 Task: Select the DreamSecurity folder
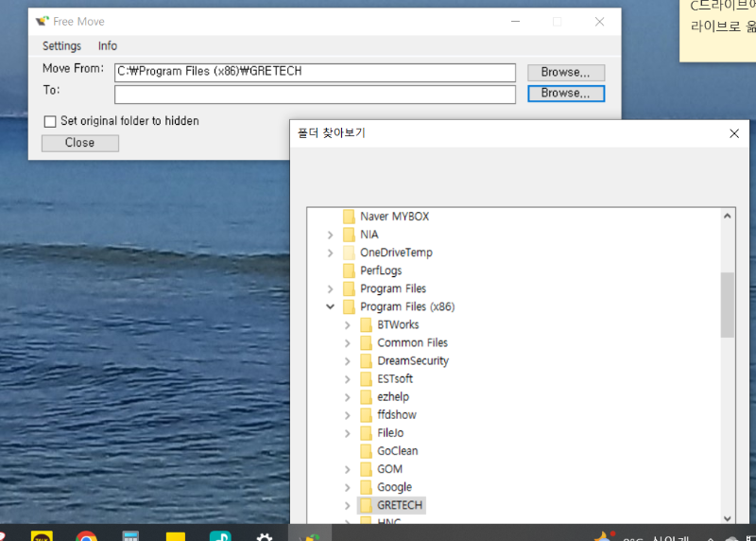coord(413,360)
